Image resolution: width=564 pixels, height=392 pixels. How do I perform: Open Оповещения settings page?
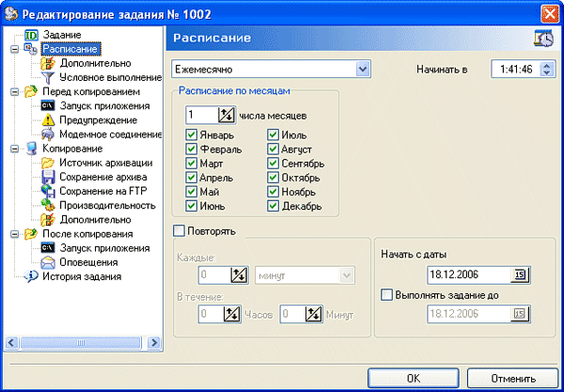coord(88,262)
